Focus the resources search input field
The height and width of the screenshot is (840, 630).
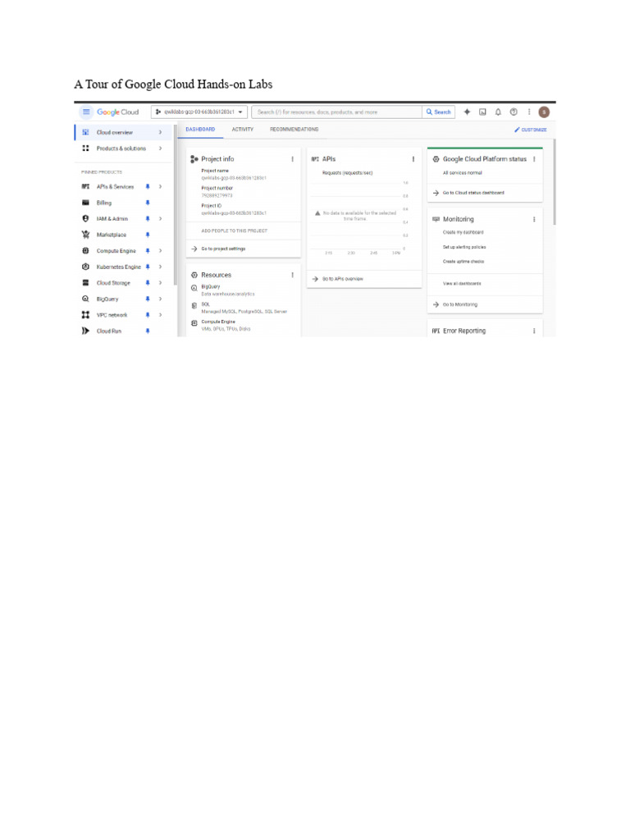point(337,112)
